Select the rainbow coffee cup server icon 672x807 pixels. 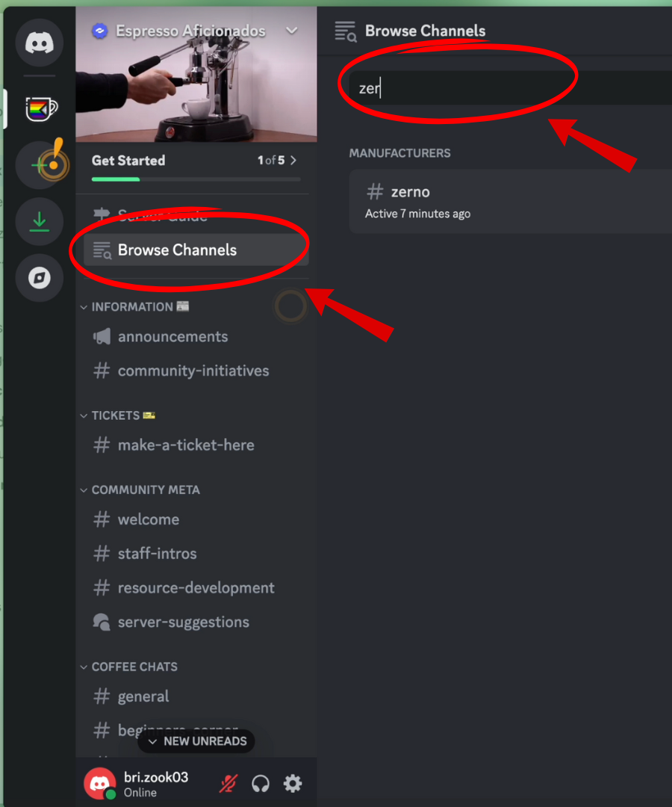point(41,108)
